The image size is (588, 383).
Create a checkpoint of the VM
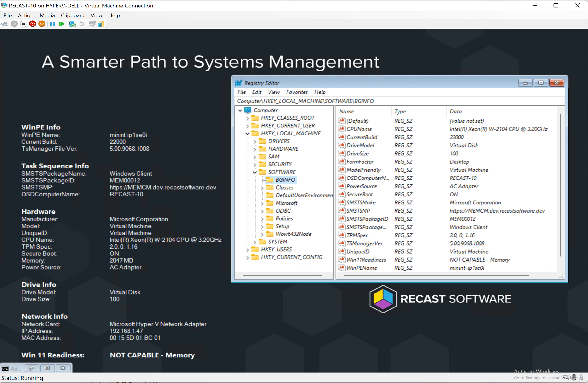[x=72, y=24]
